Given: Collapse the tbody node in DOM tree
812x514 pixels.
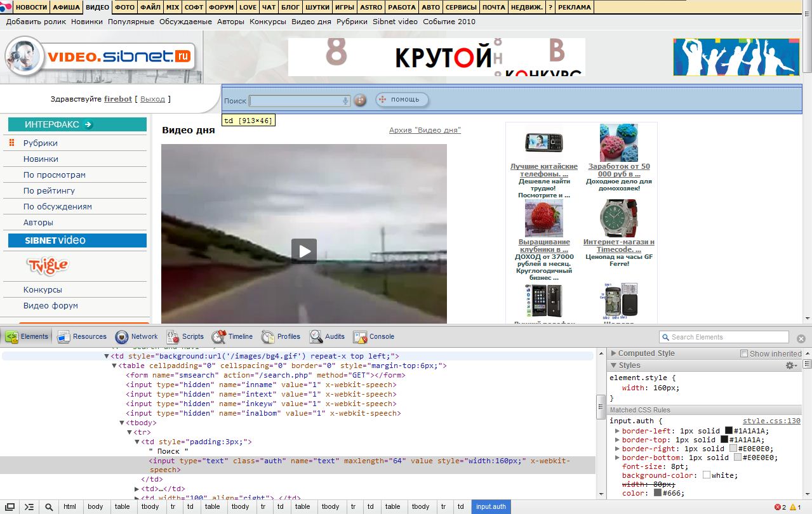Looking at the screenshot, I should 123,423.
